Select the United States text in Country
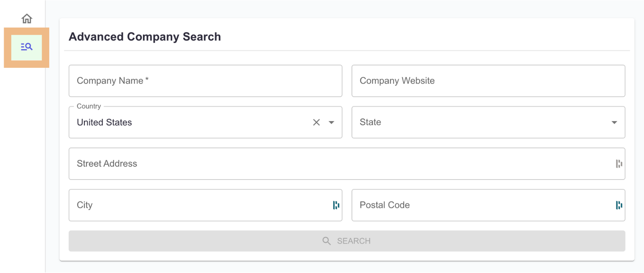Viewport: 644px width, 273px height. point(104,122)
